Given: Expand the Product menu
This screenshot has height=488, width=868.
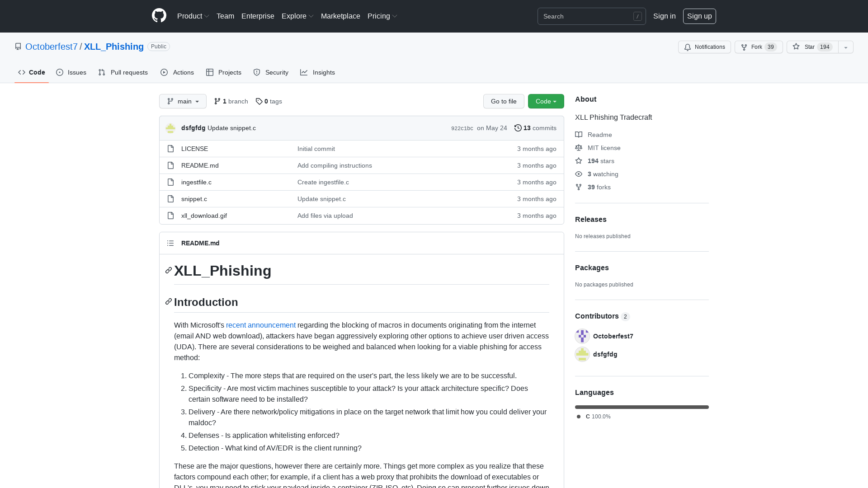Looking at the screenshot, I should point(193,16).
